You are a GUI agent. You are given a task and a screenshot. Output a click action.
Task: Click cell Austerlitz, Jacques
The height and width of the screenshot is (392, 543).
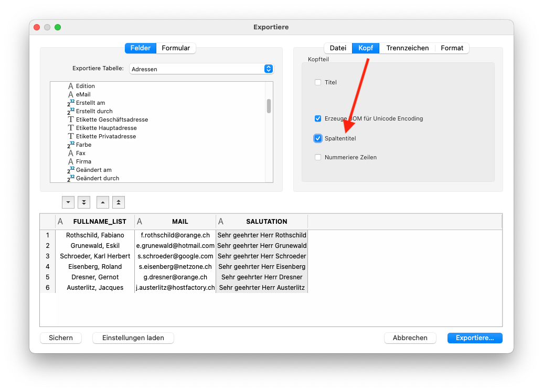pos(95,288)
